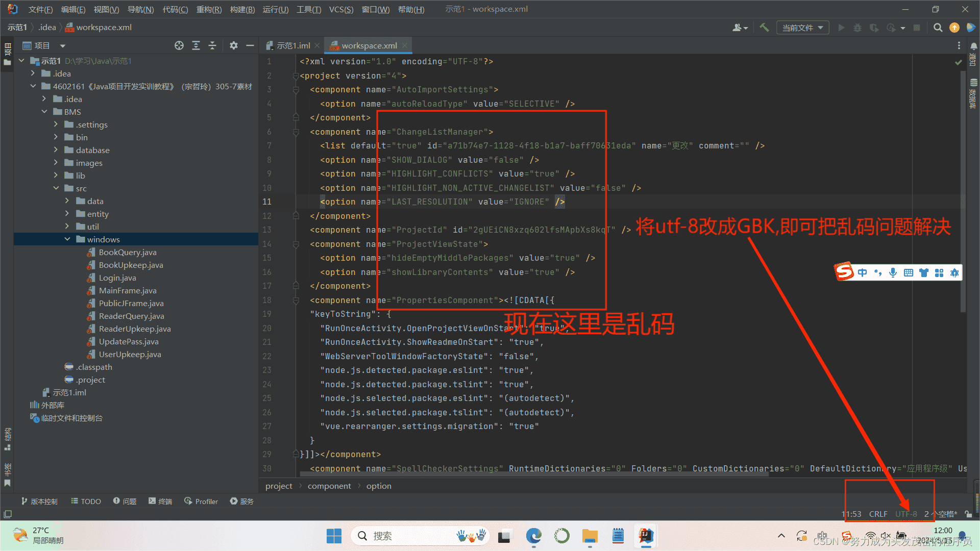Screen dimensions: 980x551
Task: Open the Bookmarks left sidebar tab
Action: 8,474
